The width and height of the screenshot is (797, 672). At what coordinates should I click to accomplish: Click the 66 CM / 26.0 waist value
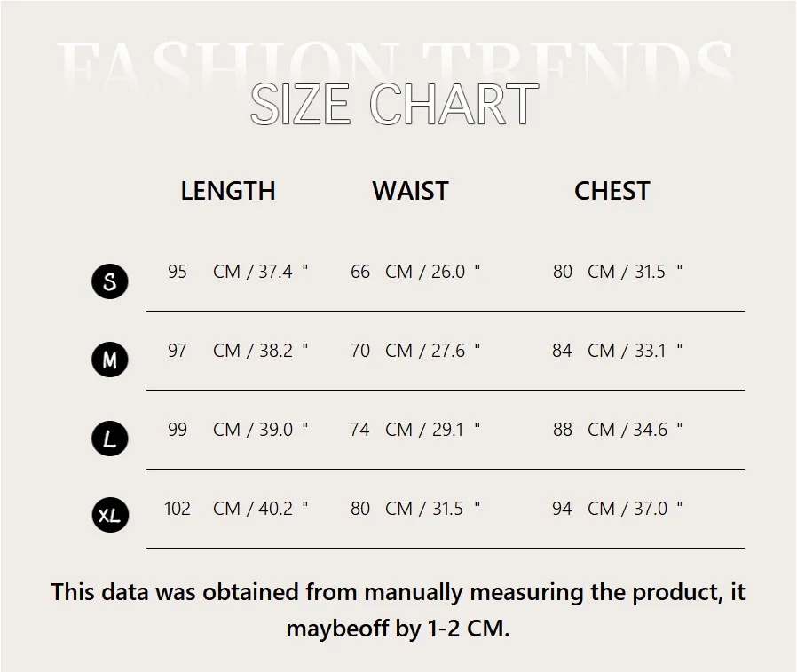click(x=415, y=272)
